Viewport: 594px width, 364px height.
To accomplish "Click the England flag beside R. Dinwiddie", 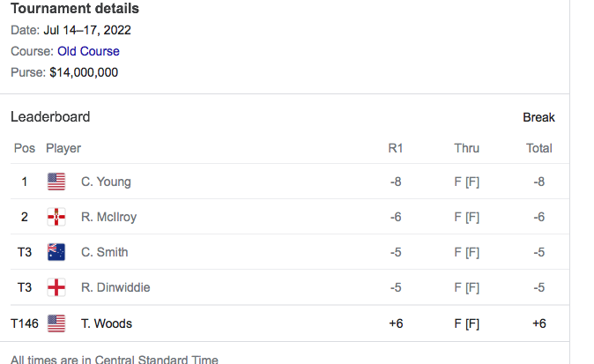I will pyautogui.click(x=56, y=287).
